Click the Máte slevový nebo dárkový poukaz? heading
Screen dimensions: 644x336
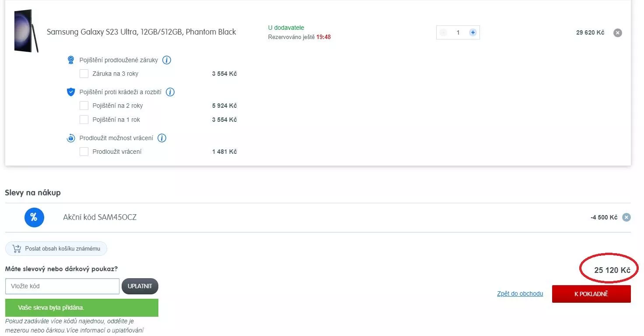pos(61,269)
